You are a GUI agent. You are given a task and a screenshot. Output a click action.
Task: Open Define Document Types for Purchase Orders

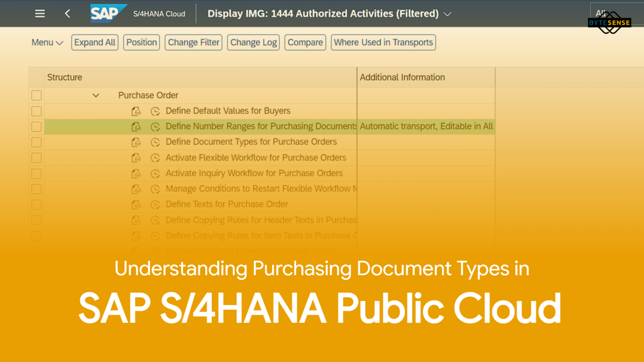251,142
